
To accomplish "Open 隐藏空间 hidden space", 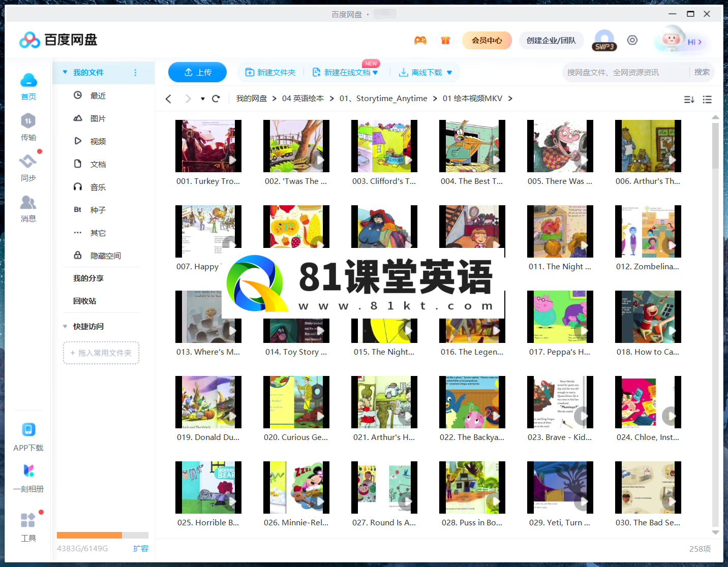I will 106,256.
